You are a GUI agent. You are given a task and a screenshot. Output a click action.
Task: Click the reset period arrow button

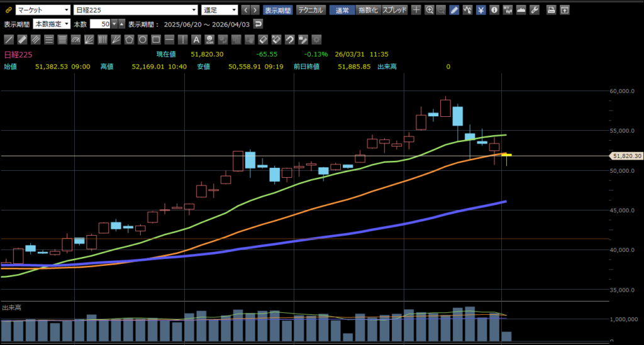[x=258, y=24]
